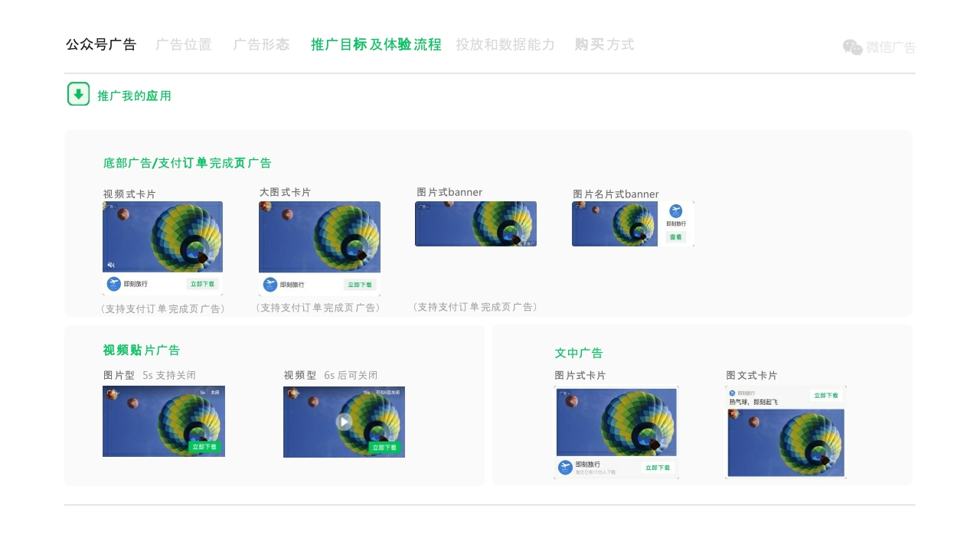The height and width of the screenshot is (551, 980).
Task: Toggle playback on the 视频型 pre-roll video
Action: (x=344, y=421)
